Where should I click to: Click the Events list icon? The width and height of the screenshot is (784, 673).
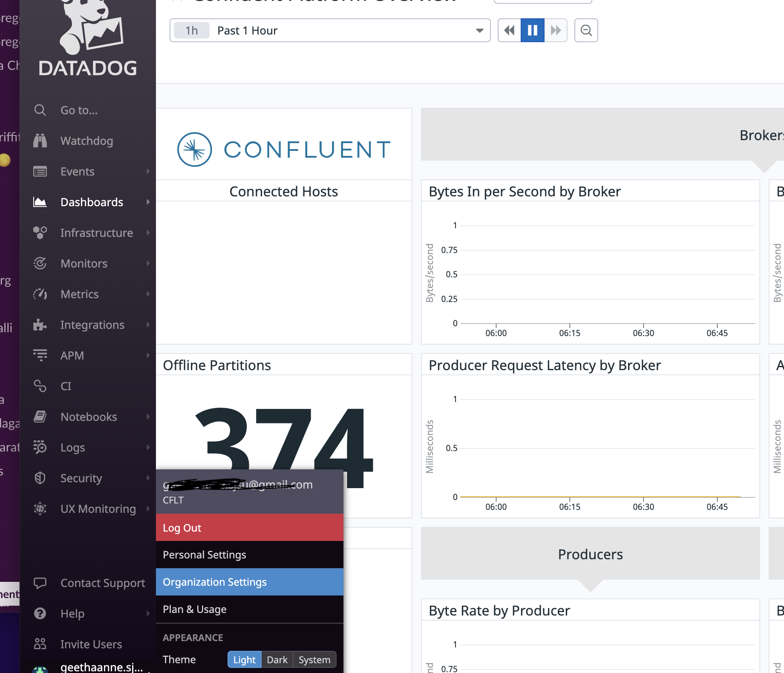(40, 172)
